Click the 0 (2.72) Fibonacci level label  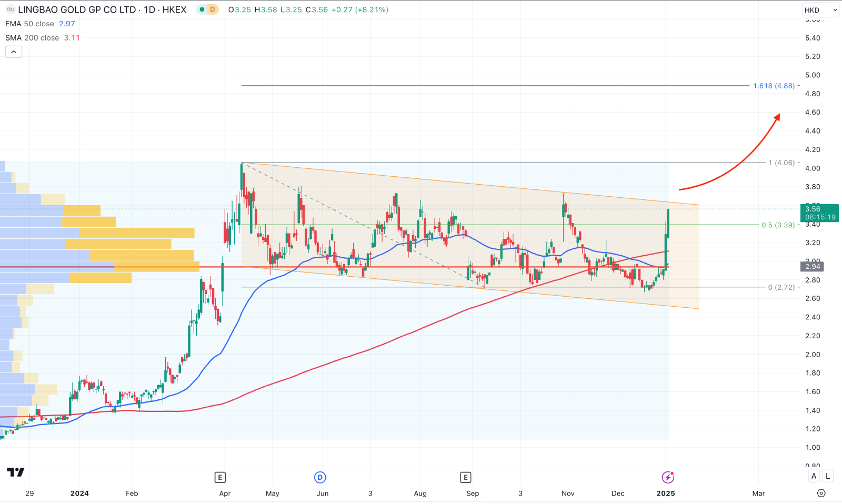[x=781, y=287]
